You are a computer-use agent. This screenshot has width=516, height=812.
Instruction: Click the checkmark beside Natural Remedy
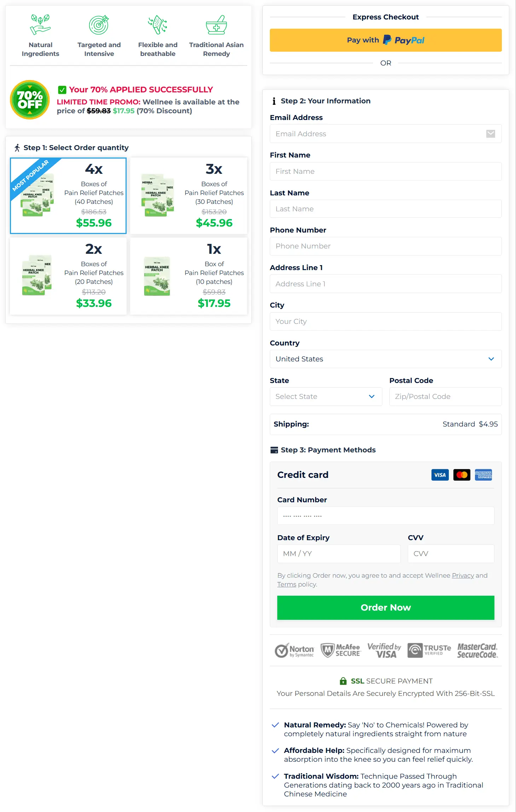pyautogui.click(x=275, y=725)
